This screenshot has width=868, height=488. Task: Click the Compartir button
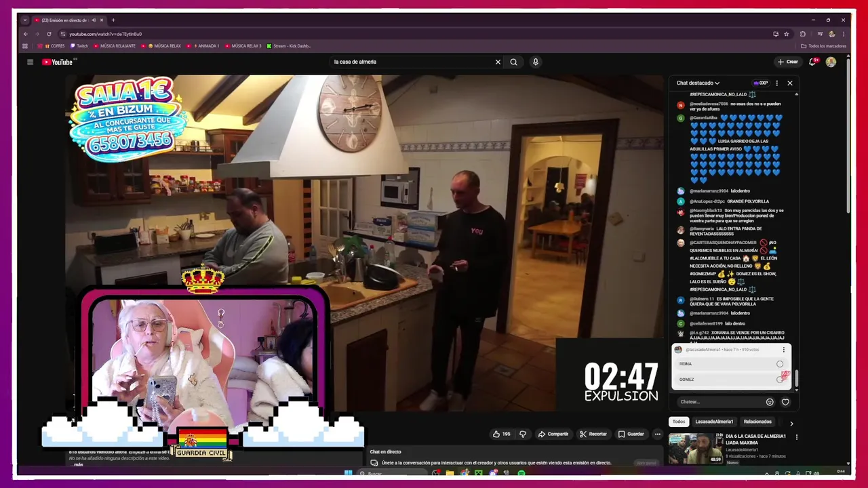[553, 434]
